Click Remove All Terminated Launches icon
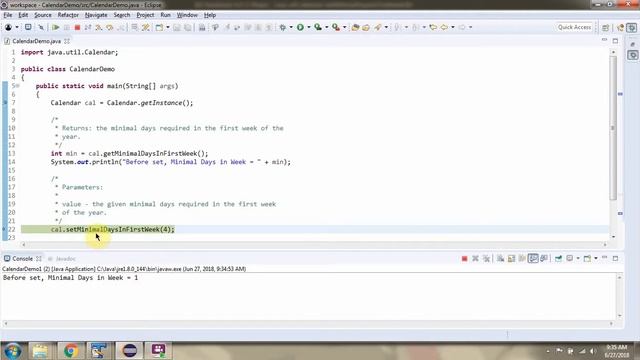Image resolution: width=640 pixels, height=360 pixels. [486, 258]
